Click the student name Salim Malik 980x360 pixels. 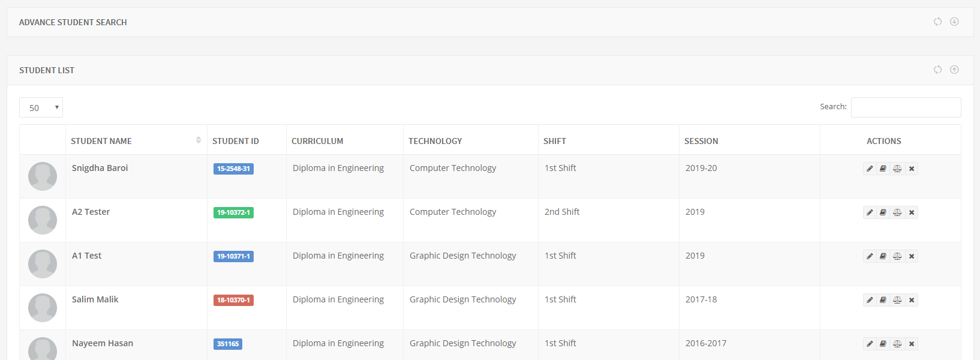pyautogui.click(x=95, y=299)
